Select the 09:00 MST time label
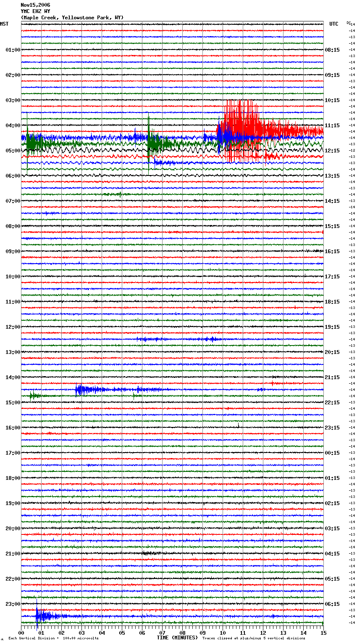 [x=13, y=251]
